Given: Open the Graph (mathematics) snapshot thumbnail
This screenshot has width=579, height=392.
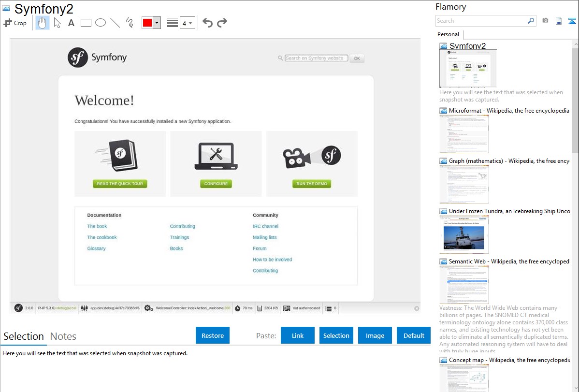Looking at the screenshot, I should [464, 184].
